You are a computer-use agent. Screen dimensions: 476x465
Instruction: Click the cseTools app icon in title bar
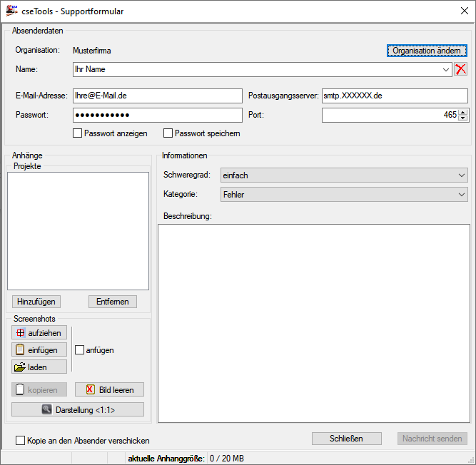(12, 9)
